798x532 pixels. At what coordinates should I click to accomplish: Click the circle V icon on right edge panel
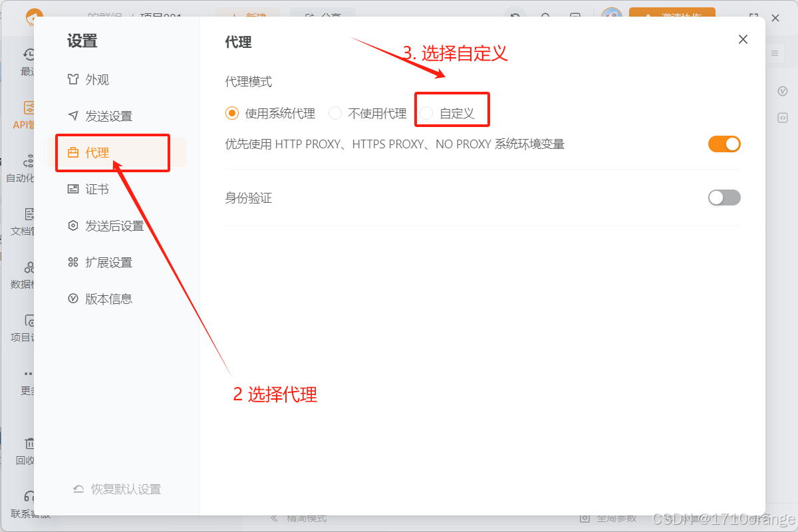[x=783, y=91]
